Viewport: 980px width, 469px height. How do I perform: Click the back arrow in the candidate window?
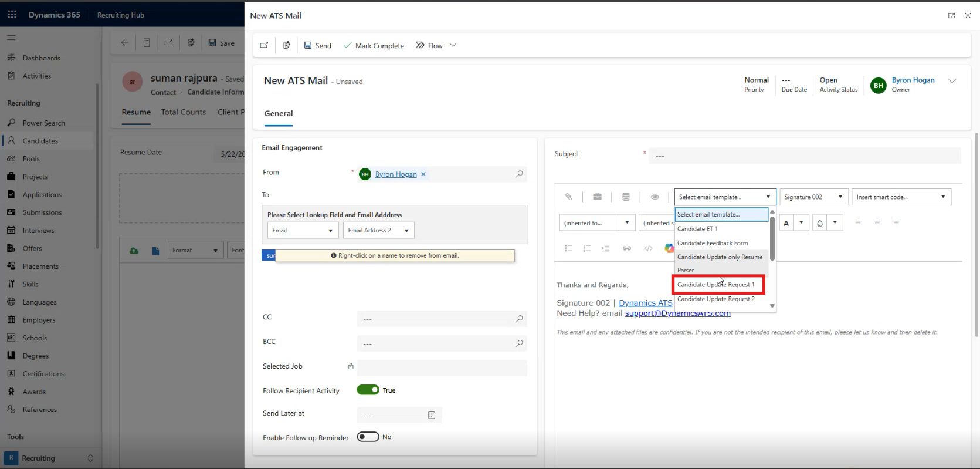[x=124, y=42]
